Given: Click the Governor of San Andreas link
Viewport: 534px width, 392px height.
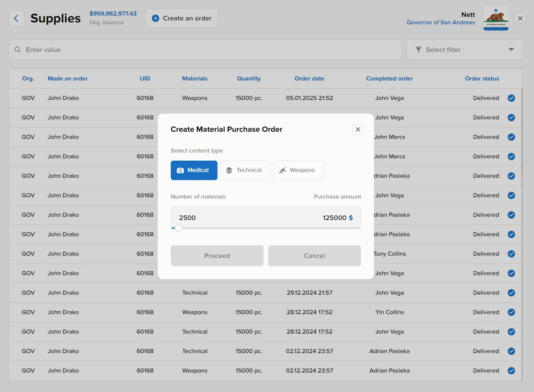Looking at the screenshot, I should (441, 22).
